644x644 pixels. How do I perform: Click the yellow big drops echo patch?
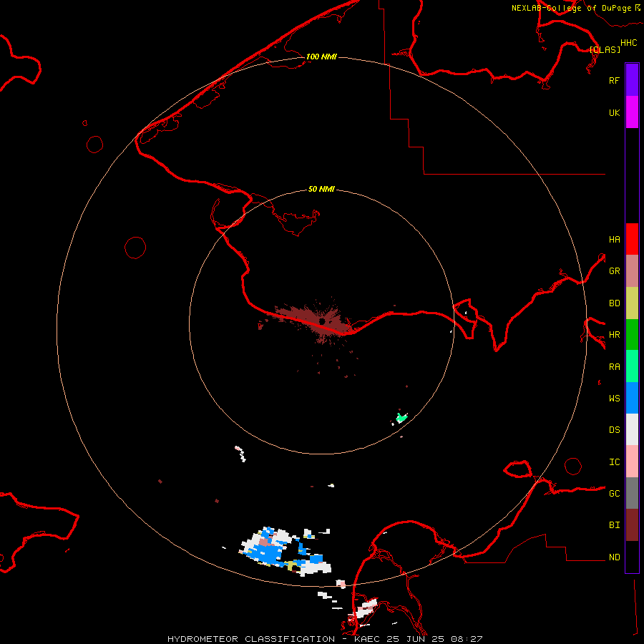(293, 566)
